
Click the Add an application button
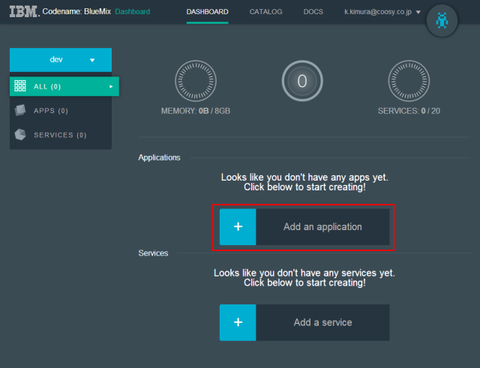[x=304, y=227]
